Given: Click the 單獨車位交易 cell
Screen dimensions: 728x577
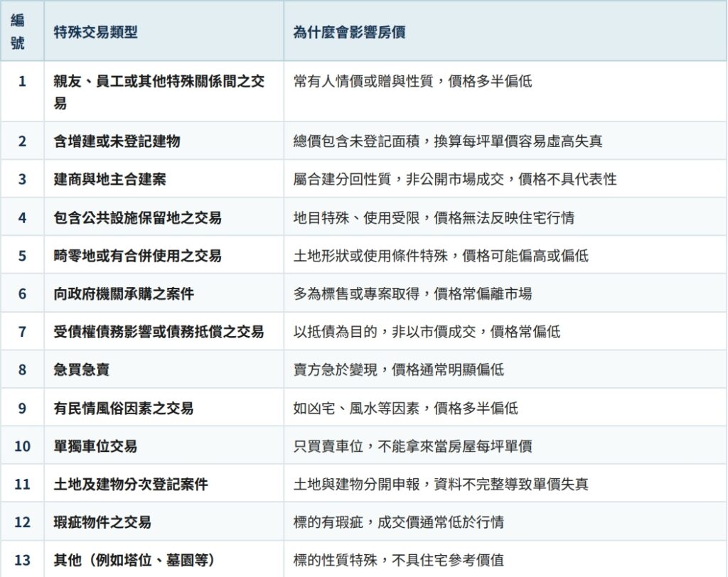Looking at the screenshot, I should 164,446.
